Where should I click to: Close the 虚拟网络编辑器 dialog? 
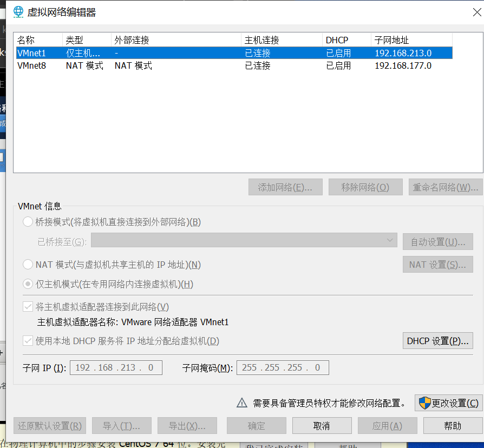tap(477, 12)
